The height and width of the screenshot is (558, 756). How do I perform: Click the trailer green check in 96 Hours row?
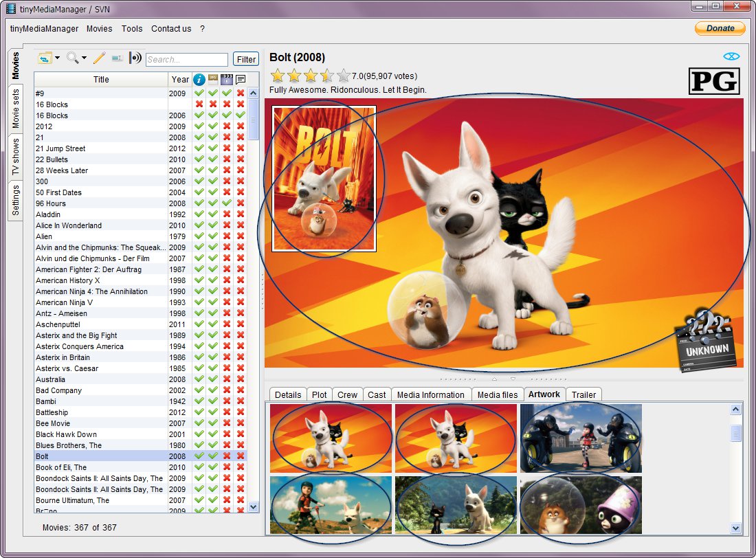click(227, 203)
